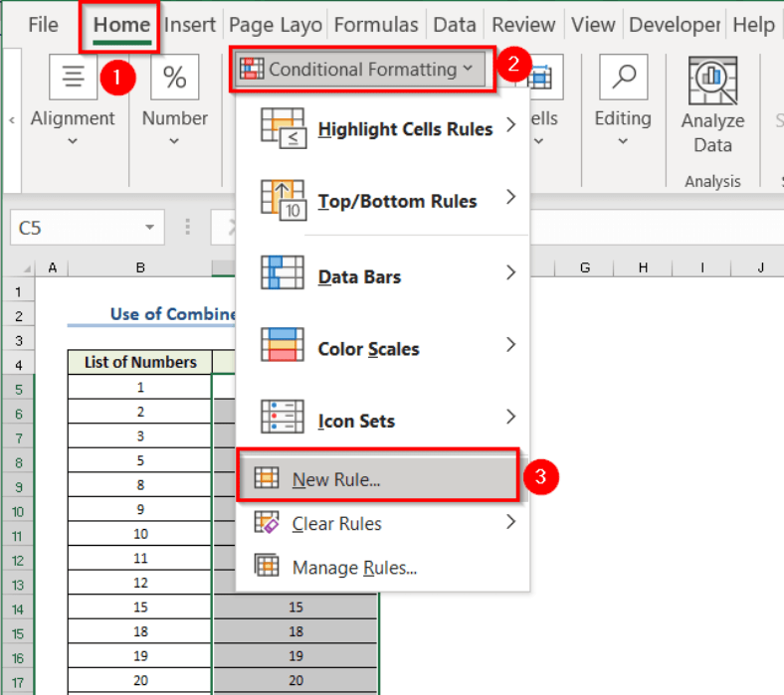Open the View tab

[x=593, y=25]
